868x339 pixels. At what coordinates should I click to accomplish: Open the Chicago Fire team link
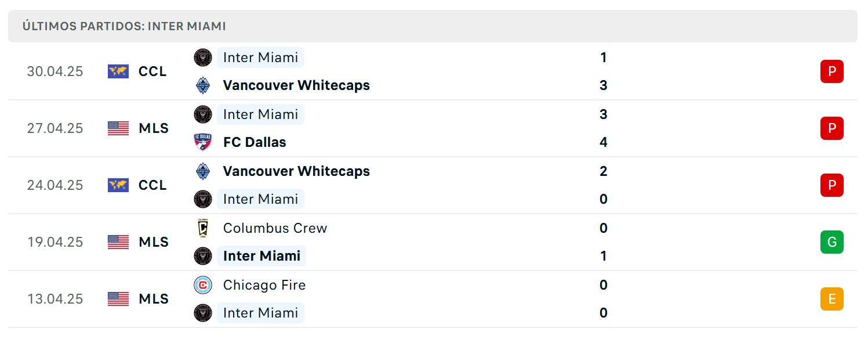coord(264,285)
